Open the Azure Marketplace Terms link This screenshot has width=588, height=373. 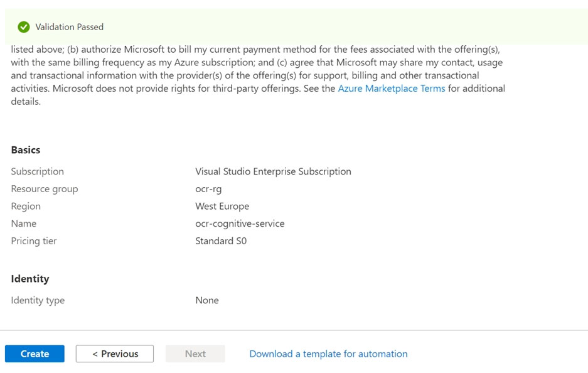391,88
